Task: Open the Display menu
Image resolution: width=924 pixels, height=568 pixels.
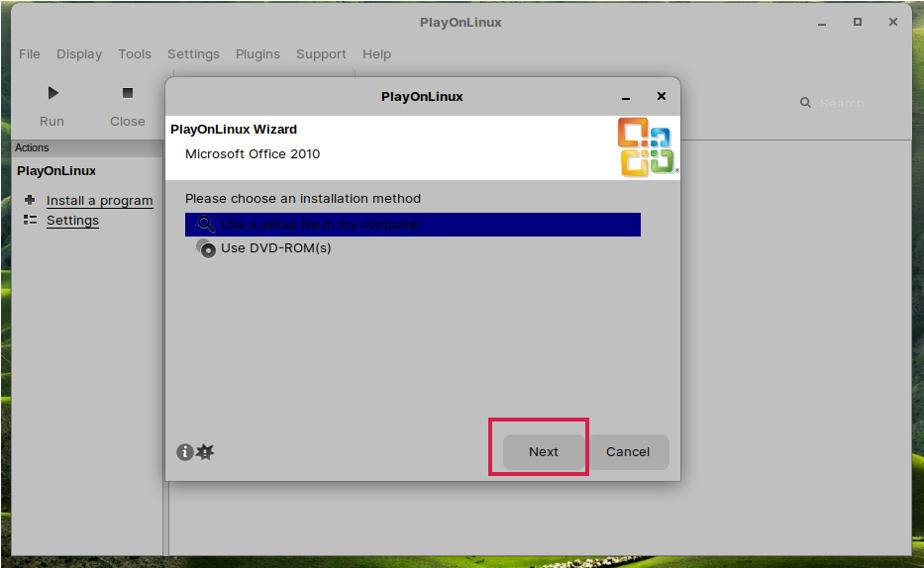Action: point(79,54)
